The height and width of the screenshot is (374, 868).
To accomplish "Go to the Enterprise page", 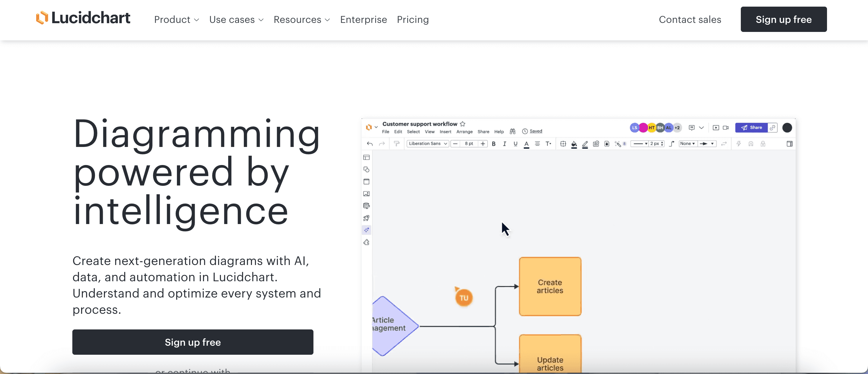I will [x=363, y=20].
